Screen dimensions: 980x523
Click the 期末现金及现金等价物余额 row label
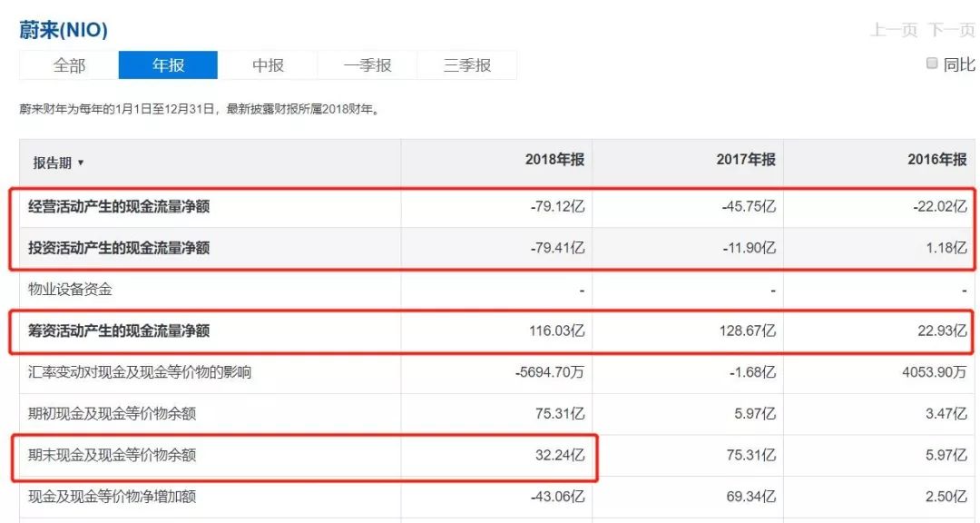(x=112, y=455)
